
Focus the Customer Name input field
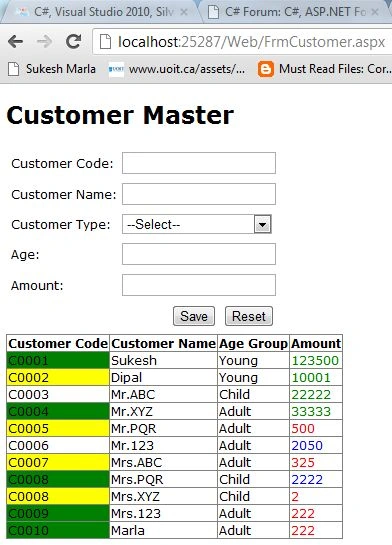pos(199,194)
